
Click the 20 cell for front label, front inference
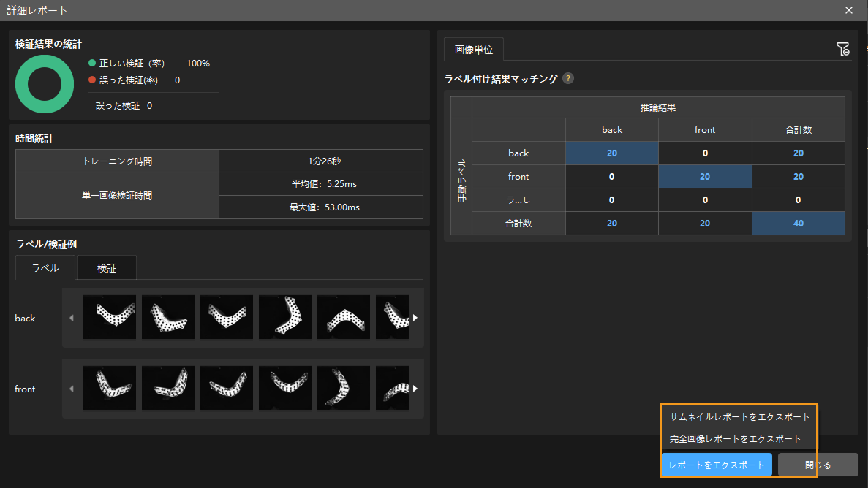pyautogui.click(x=705, y=177)
